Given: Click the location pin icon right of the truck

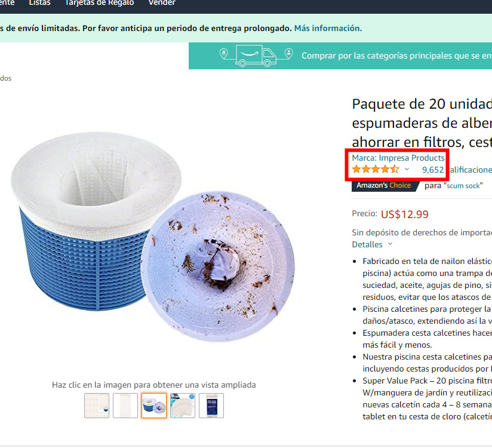Looking at the screenshot, I should (x=288, y=53).
